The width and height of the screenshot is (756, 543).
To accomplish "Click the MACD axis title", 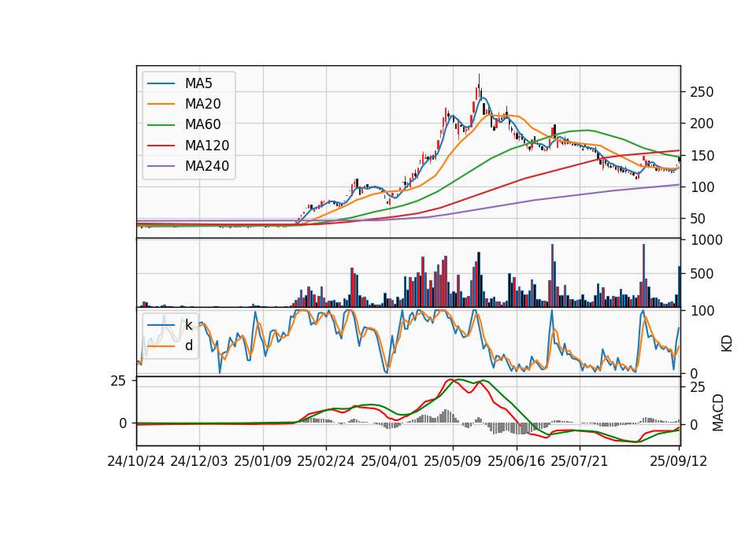I will pyautogui.click(x=718, y=412).
